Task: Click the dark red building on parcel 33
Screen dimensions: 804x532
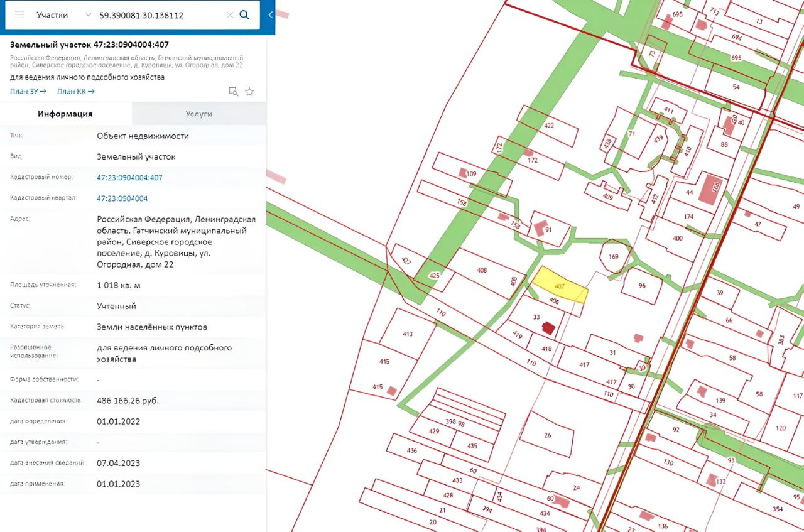Action: (x=549, y=328)
